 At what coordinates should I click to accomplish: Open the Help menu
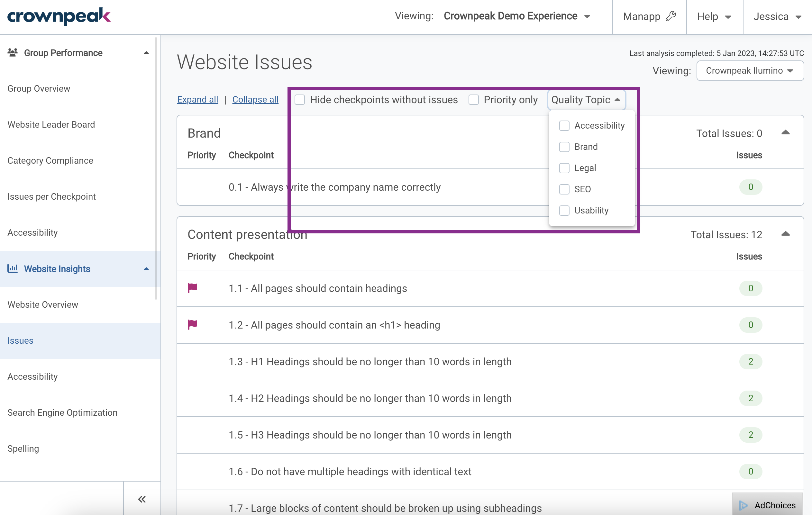(714, 16)
